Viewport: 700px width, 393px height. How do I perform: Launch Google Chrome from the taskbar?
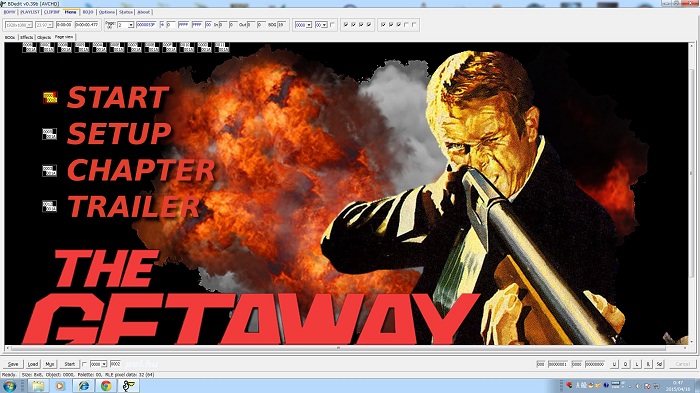[x=106, y=385]
